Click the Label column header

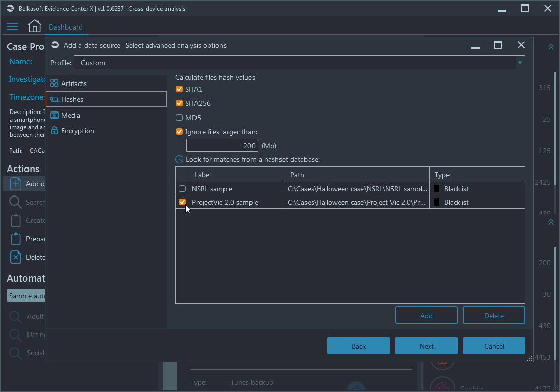point(237,175)
